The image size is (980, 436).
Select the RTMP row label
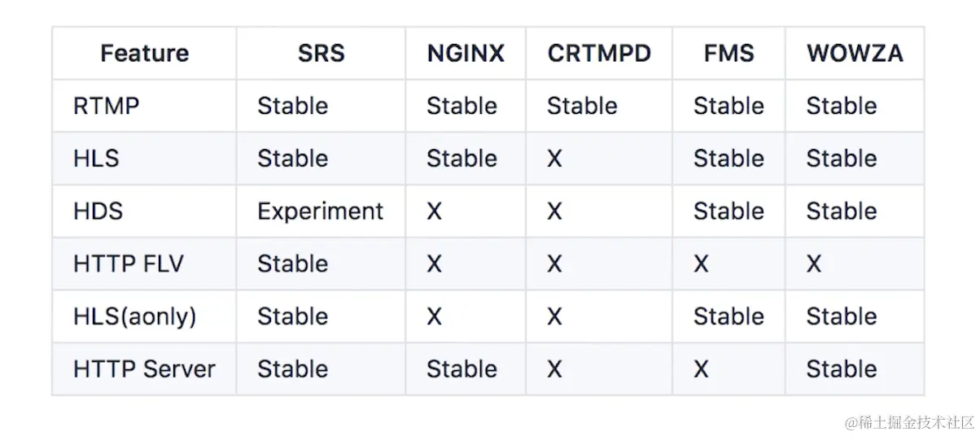click(107, 106)
